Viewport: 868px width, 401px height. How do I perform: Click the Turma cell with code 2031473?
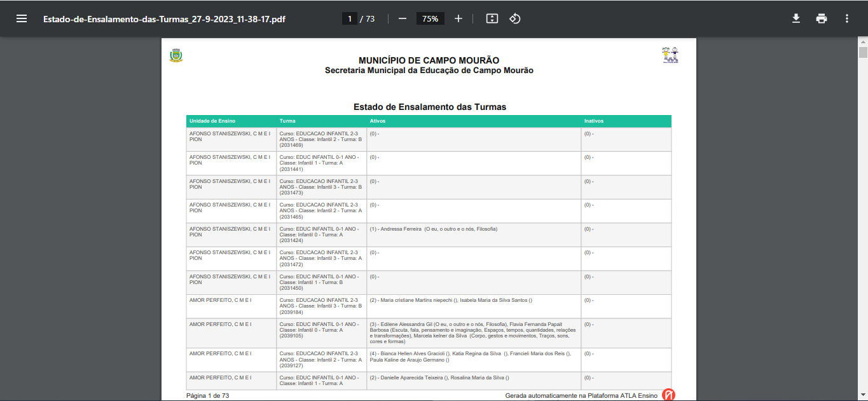(x=321, y=187)
